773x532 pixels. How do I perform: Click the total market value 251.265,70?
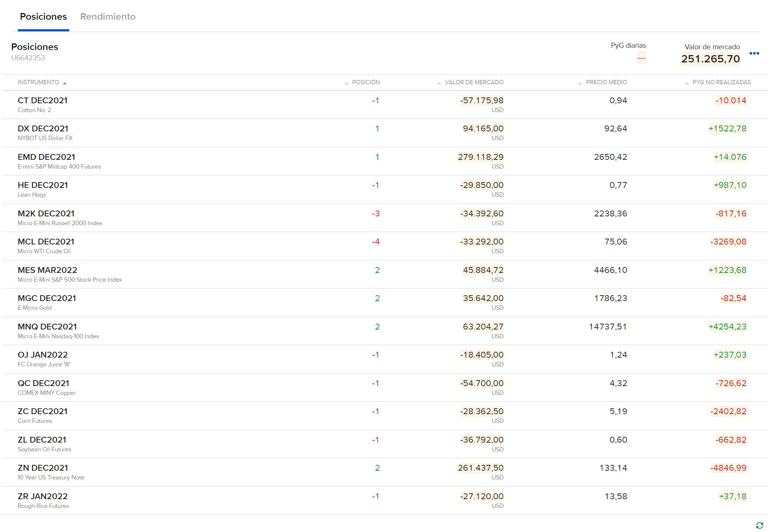tap(710, 59)
